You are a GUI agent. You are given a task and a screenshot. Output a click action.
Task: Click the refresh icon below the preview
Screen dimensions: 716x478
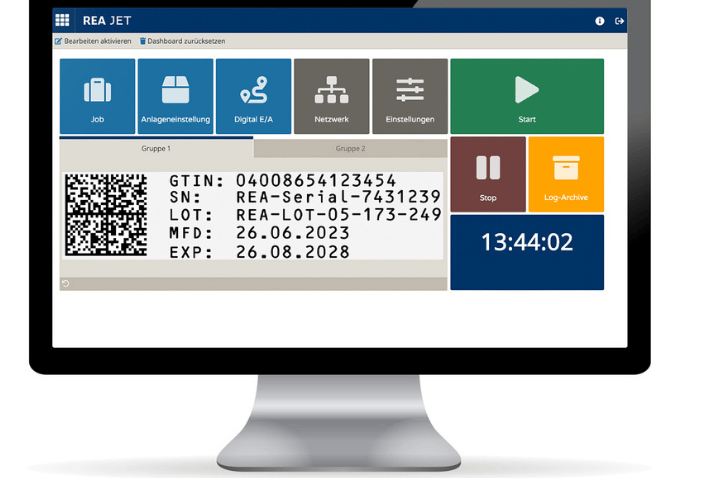click(66, 284)
